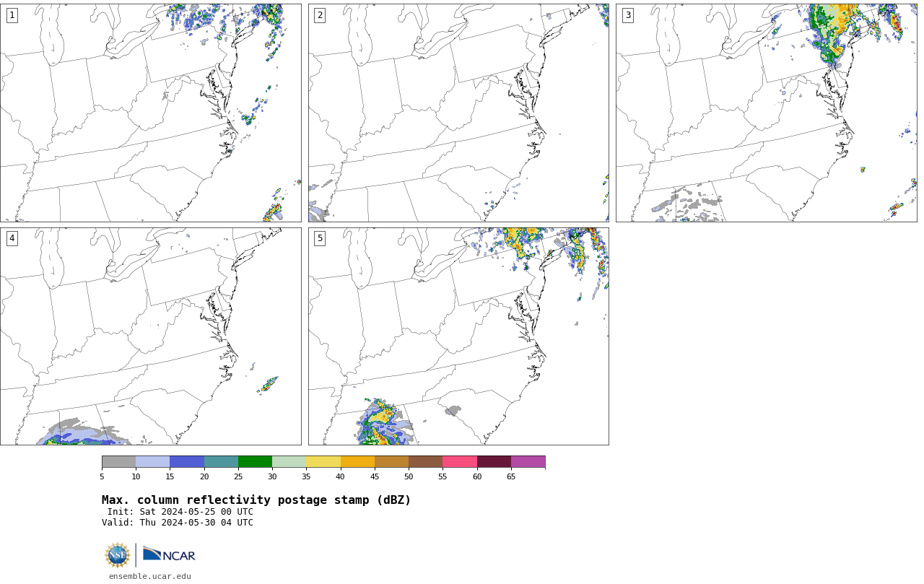924x584 pixels.
Task: Click colorbar tick label 35
Action: tap(306, 476)
